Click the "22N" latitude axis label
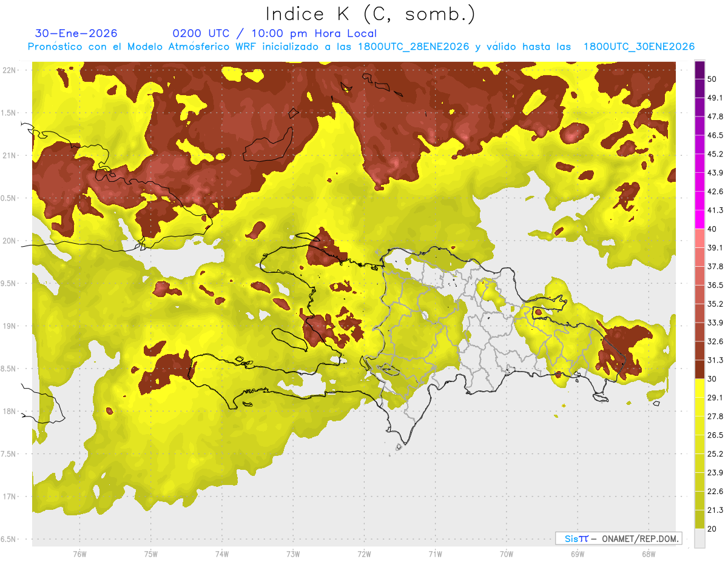Viewport: 728px width, 562px height. click(8, 70)
